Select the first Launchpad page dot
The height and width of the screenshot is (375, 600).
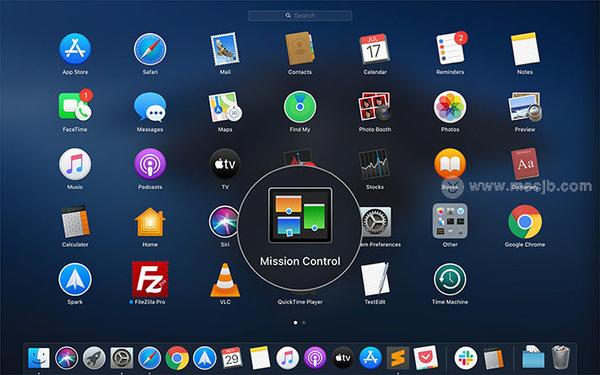click(295, 323)
